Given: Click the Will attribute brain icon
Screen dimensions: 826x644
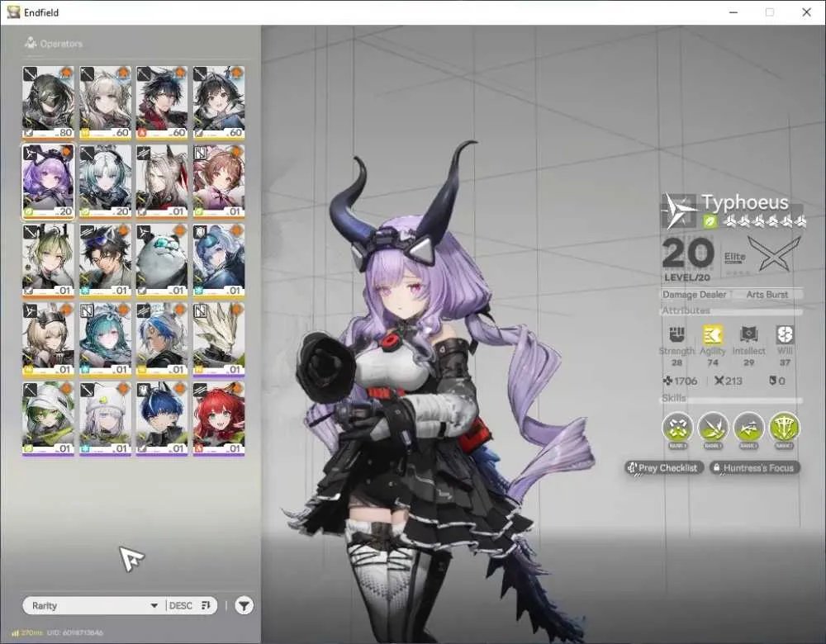Looking at the screenshot, I should (x=785, y=334).
